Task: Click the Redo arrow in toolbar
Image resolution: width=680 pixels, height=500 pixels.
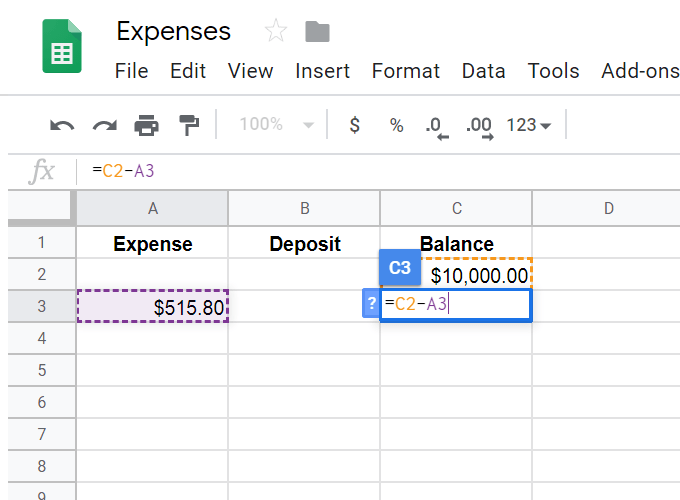Action: (x=105, y=126)
